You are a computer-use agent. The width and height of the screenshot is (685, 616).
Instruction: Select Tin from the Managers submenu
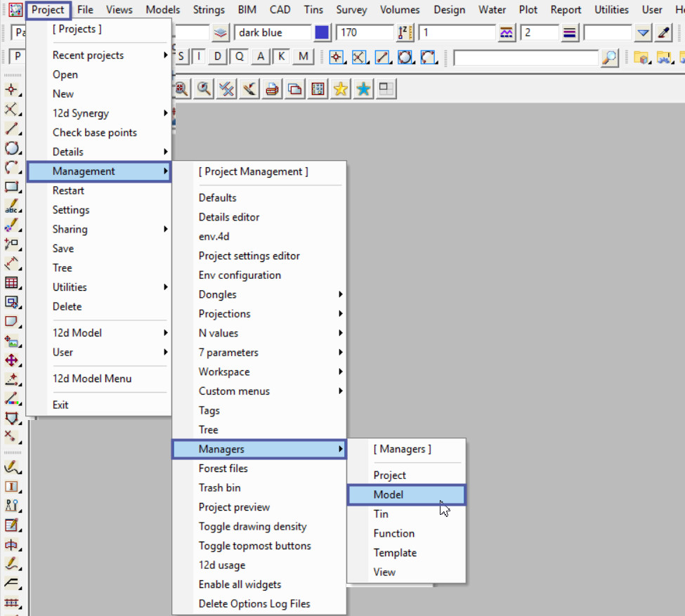click(x=381, y=514)
